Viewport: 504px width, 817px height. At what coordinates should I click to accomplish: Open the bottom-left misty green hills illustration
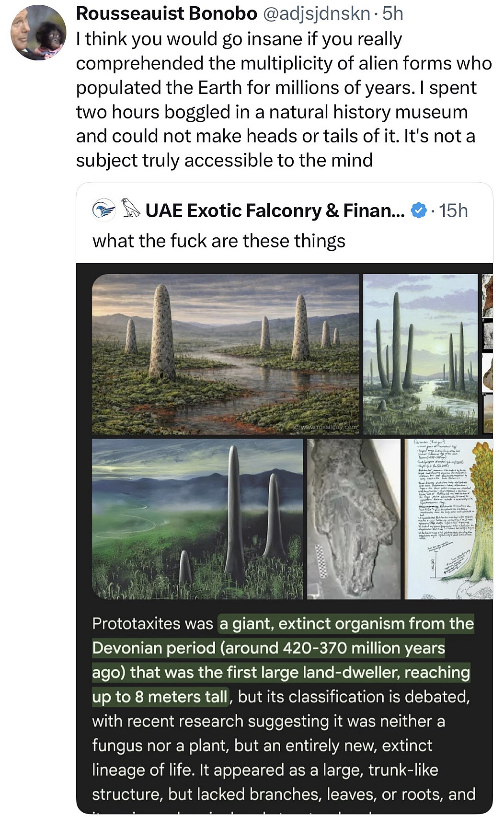coord(197,519)
